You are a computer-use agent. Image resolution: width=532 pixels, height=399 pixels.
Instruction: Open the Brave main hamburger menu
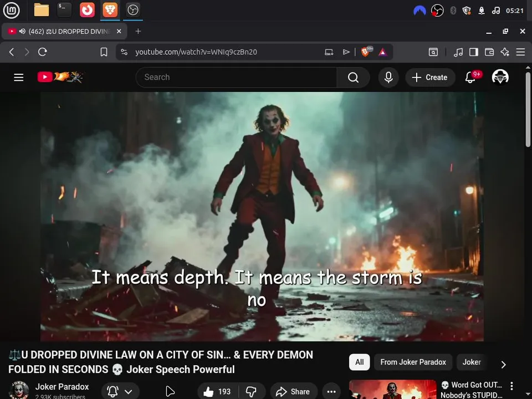tap(520, 52)
